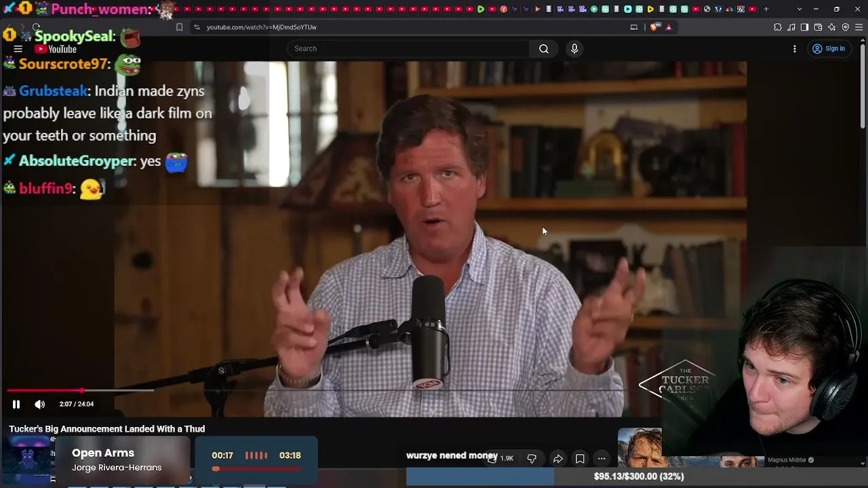The height and width of the screenshot is (488, 868).
Task: Click the YouTube logo to go home
Action: tap(56, 49)
